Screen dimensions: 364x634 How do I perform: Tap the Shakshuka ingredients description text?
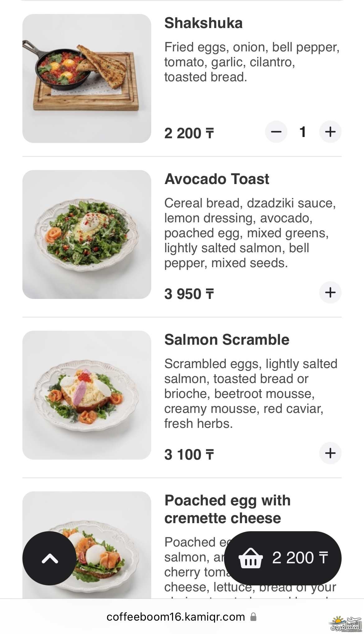tap(251, 62)
